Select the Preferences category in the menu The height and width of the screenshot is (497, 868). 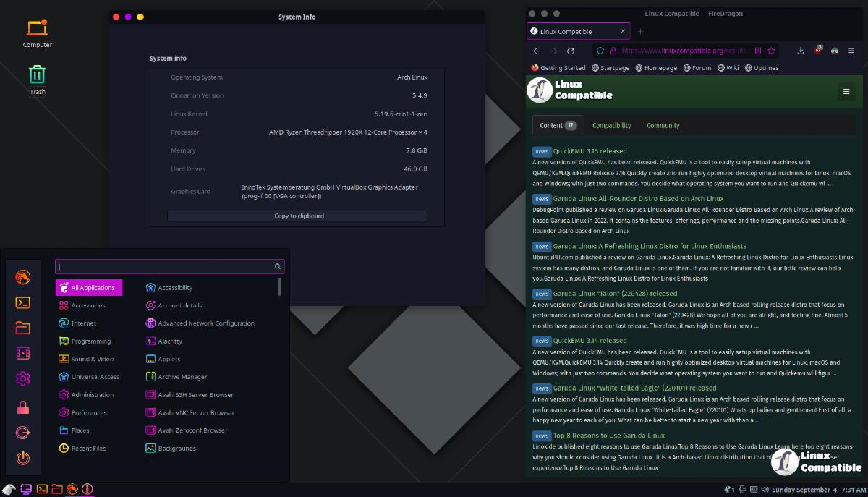88,412
